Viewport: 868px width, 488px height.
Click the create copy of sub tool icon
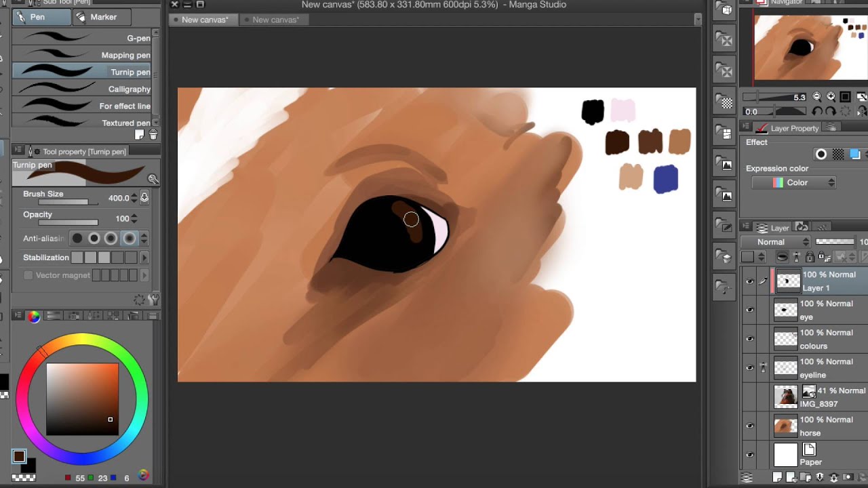[140, 135]
